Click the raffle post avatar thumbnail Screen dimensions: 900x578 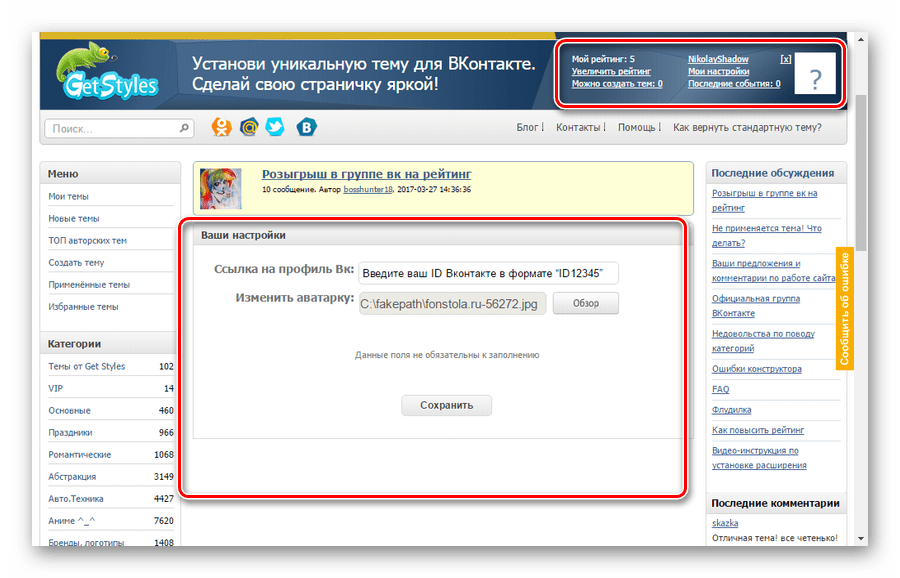point(220,188)
